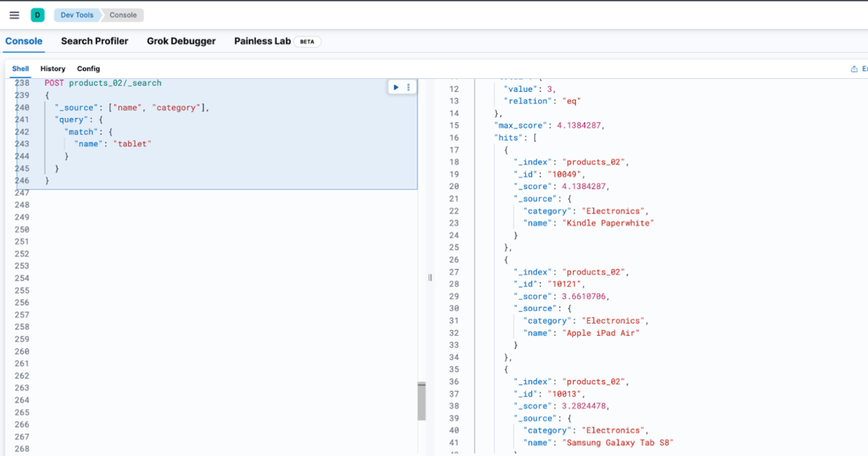
Task: Click line number 240 in the editor gutter
Action: 21,107
